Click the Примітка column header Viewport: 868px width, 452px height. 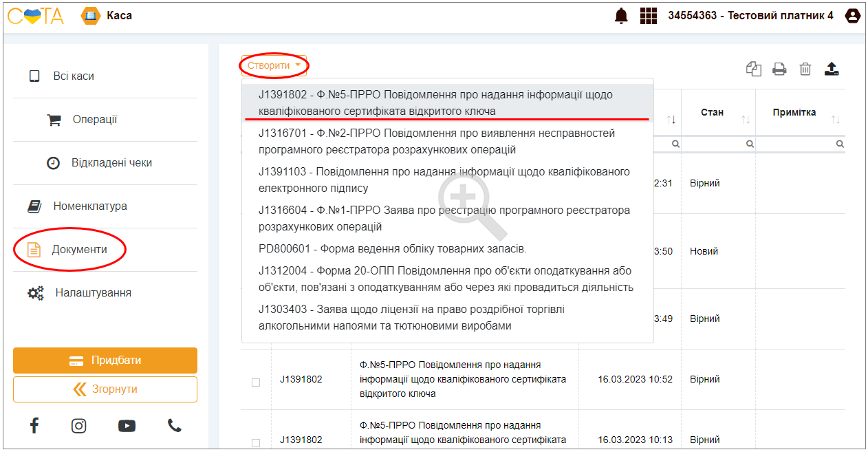(x=794, y=113)
